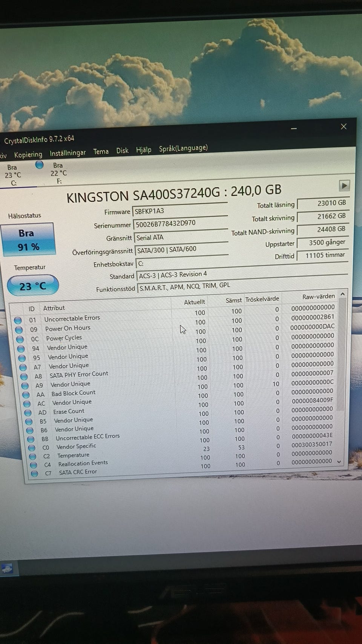Open the Språk(Language) menu
The image size is (362, 644).
[x=183, y=148]
